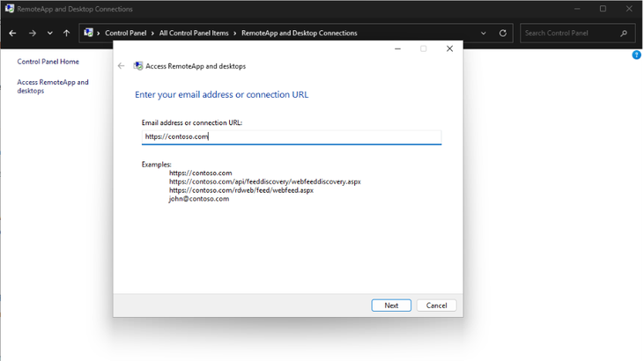Image resolution: width=644 pixels, height=361 pixels.
Task: Minimize the RemoteApp Control Panel window
Action: click(577, 9)
